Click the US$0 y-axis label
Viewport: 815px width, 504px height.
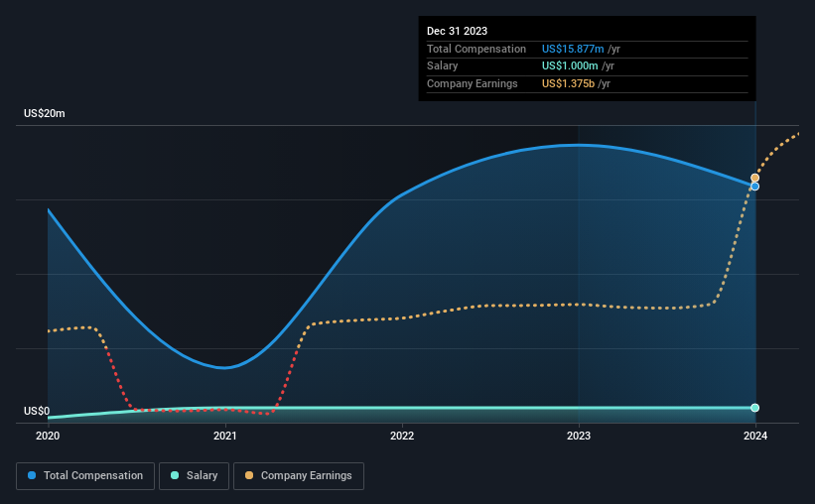pyautogui.click(x=37, y=411)
